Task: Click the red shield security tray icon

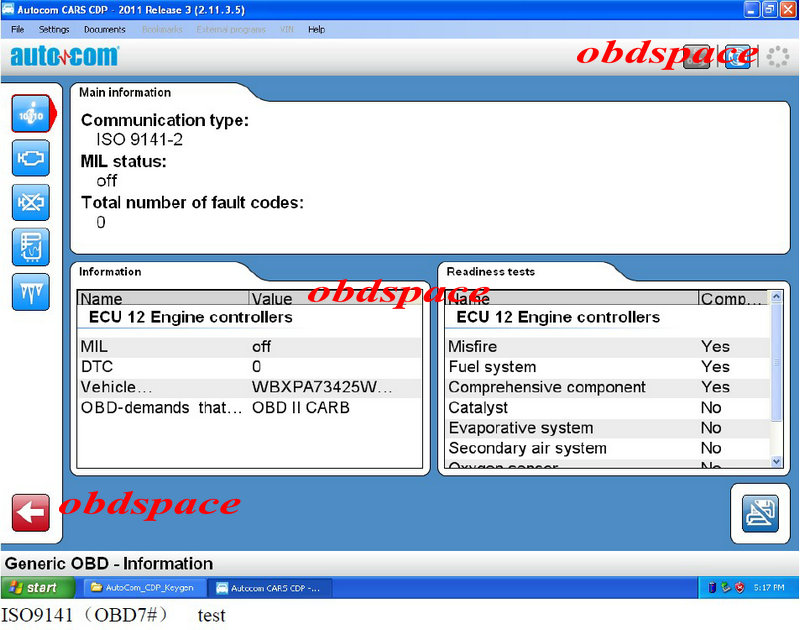Action: [x=740, y=588]
